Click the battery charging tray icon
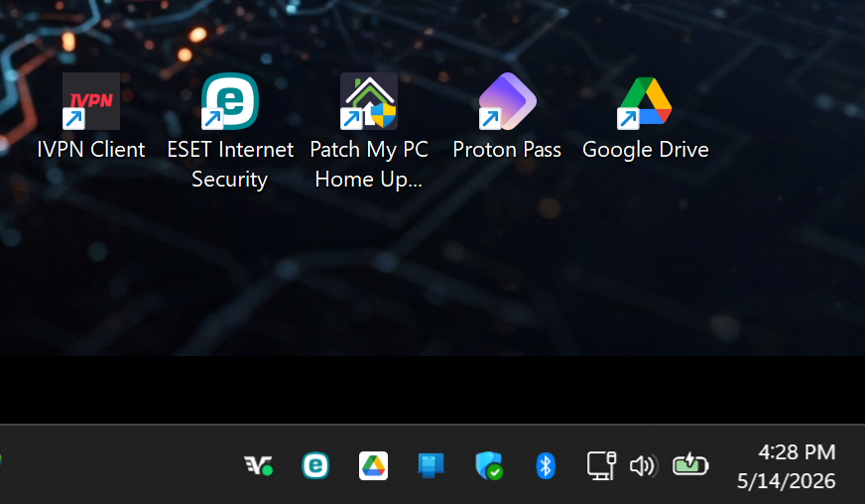Image resolution: width=865 pixels, height=504 pixels. click(x=690, y=464)
